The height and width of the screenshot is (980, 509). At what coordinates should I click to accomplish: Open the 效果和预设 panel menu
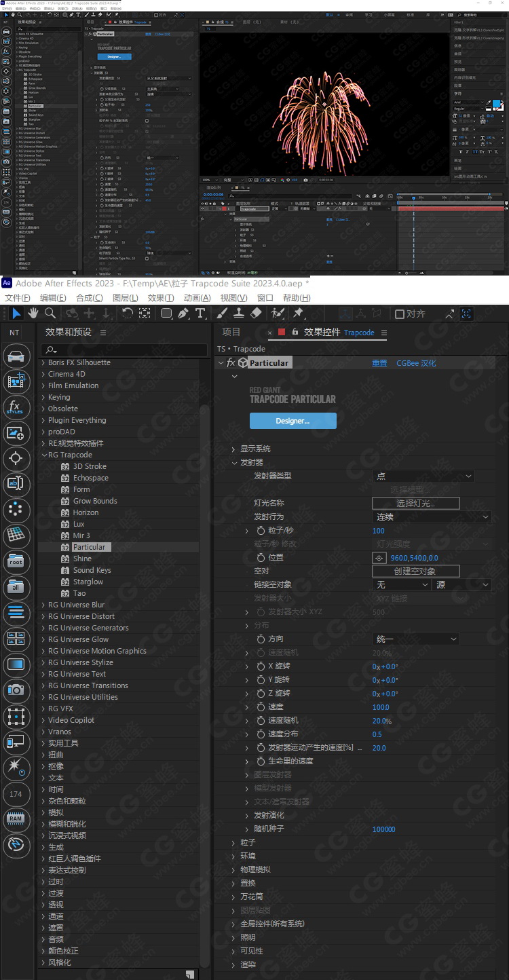pyautogui.click(x=103, y=333)
